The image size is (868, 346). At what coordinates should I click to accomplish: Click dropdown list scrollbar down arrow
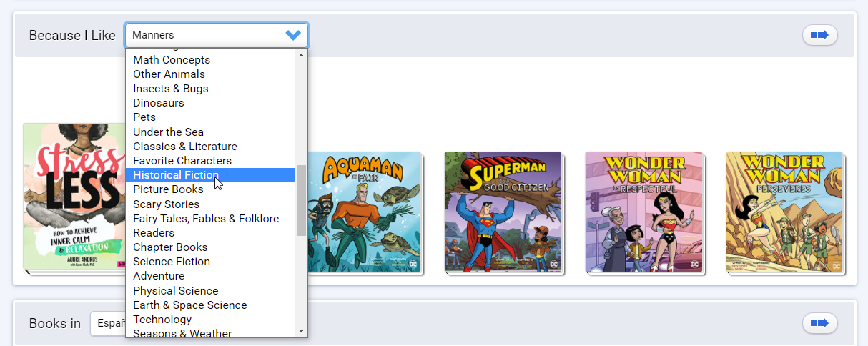301,331
